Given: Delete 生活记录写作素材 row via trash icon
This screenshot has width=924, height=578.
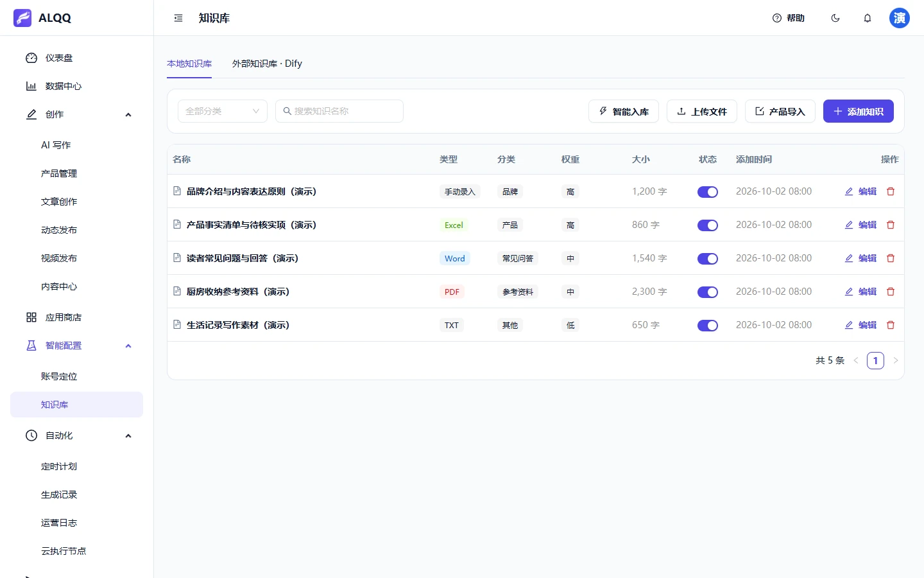Looking at the screenshot, I should pos(891,325).
